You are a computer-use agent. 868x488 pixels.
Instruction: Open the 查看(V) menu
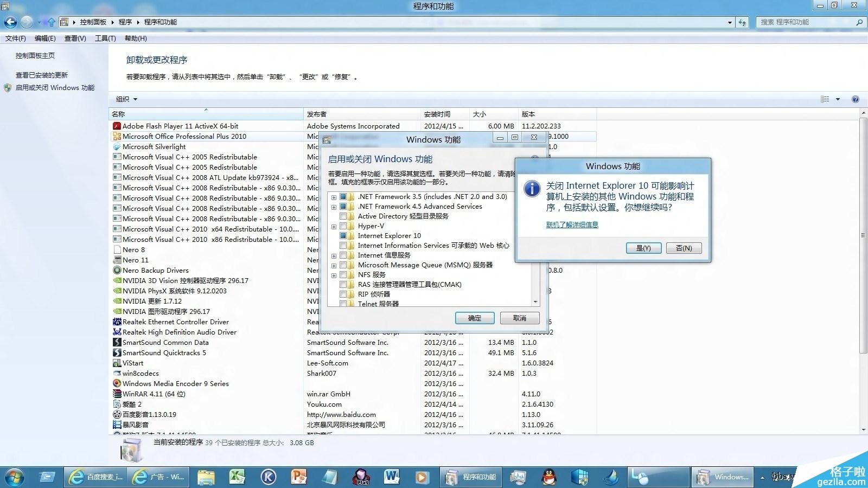point(75,38)
